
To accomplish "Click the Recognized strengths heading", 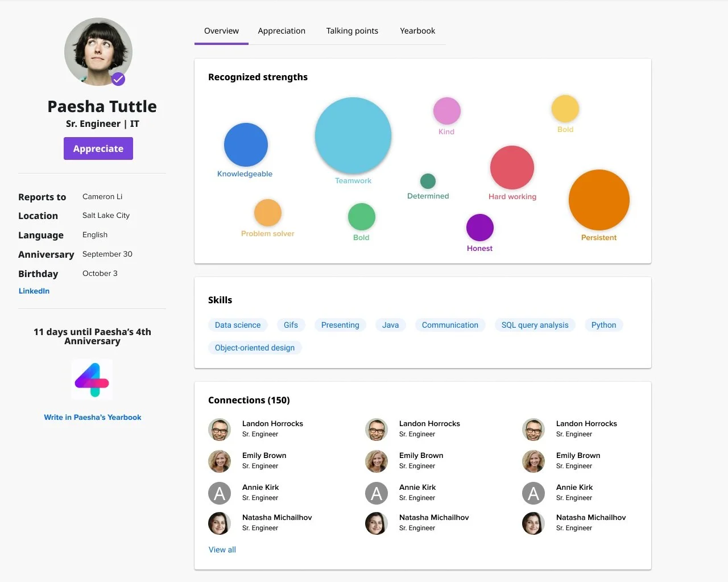I will (x=258, y=77).
